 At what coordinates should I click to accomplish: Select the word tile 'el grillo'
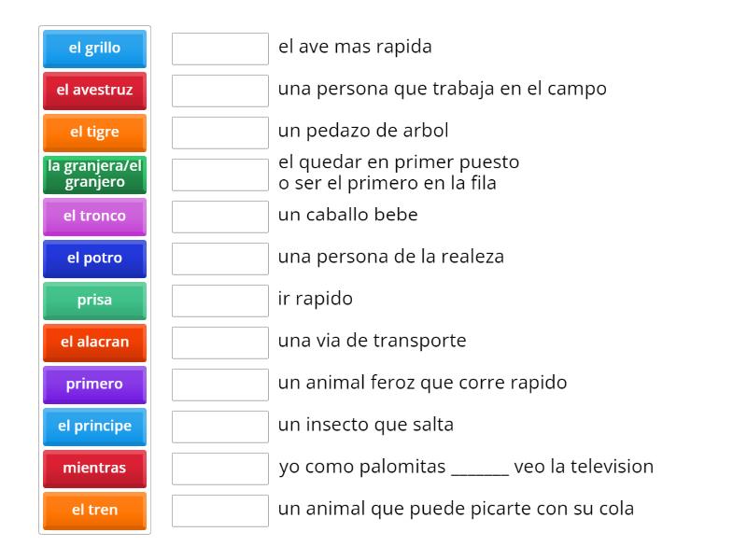[x=93, y=49]
